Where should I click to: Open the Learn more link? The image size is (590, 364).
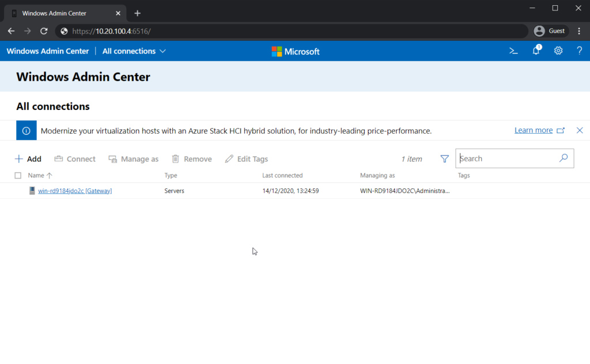(534, 130)
